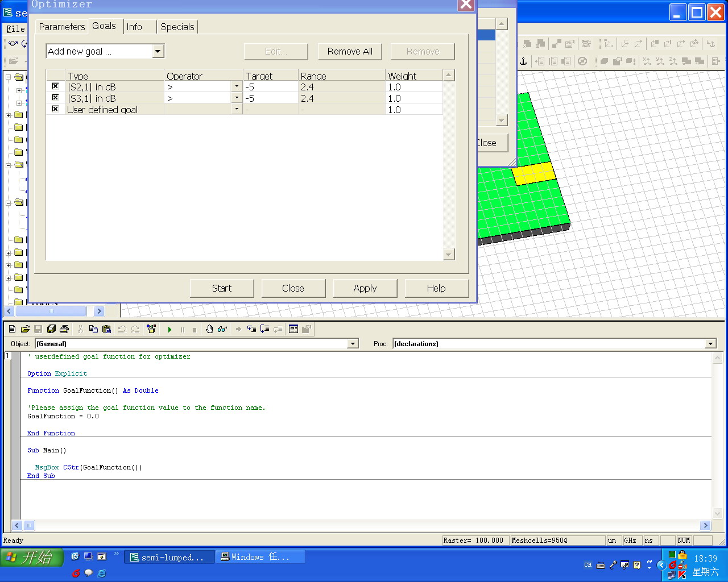Screen dimensions: 728x582
Task: Click the local WCS uvw axes icon
Action: pos(609,43)
